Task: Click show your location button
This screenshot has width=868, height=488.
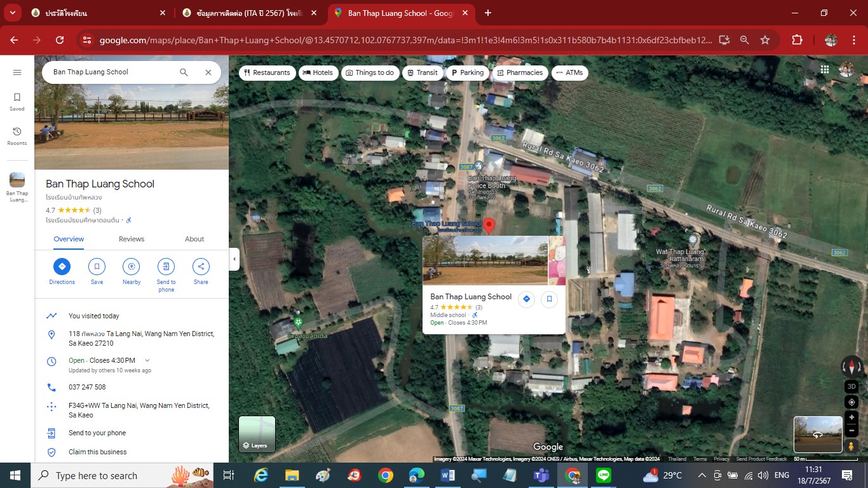Action: point(851,402)
